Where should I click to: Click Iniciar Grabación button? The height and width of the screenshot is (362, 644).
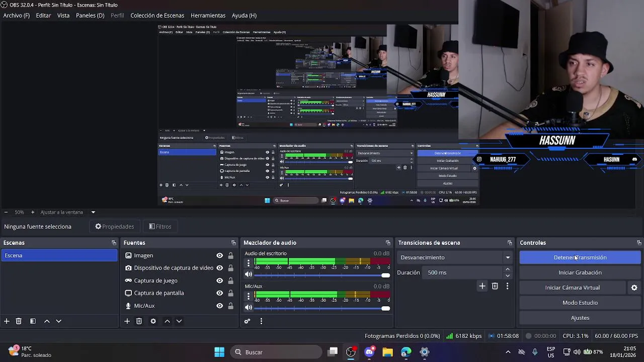coord(580,273)
